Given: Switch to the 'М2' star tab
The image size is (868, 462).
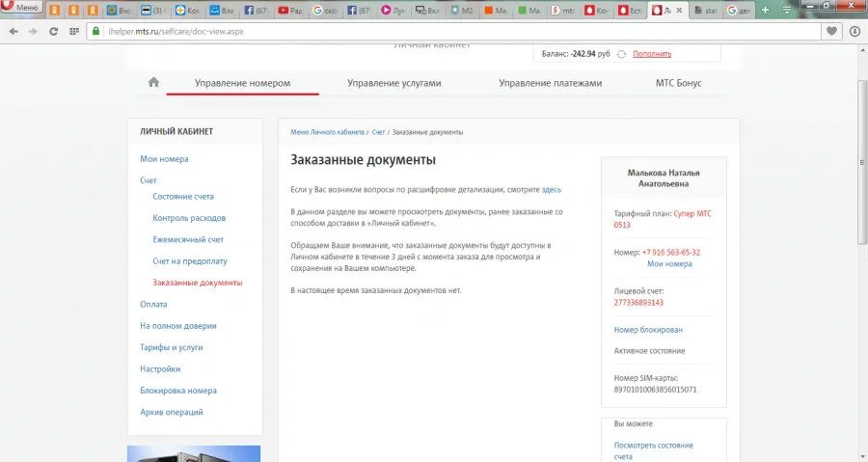Looking at the screenshot, I should 462,10.
